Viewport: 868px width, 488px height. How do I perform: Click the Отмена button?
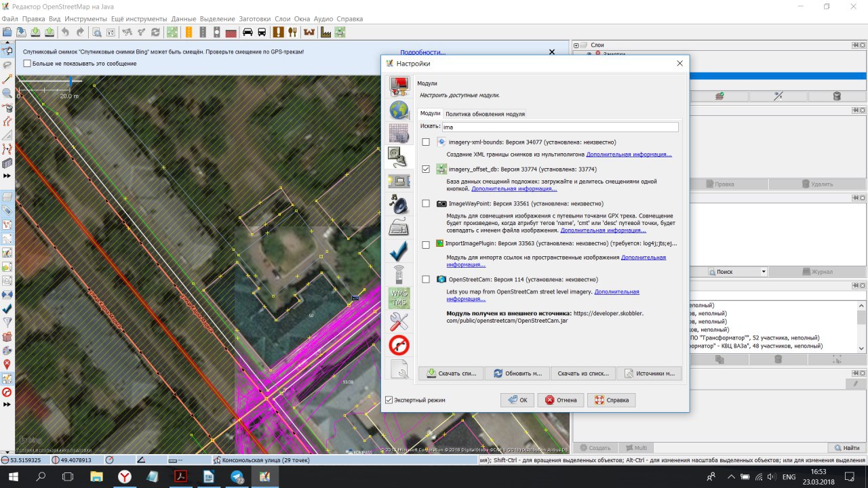pos(560,400)
